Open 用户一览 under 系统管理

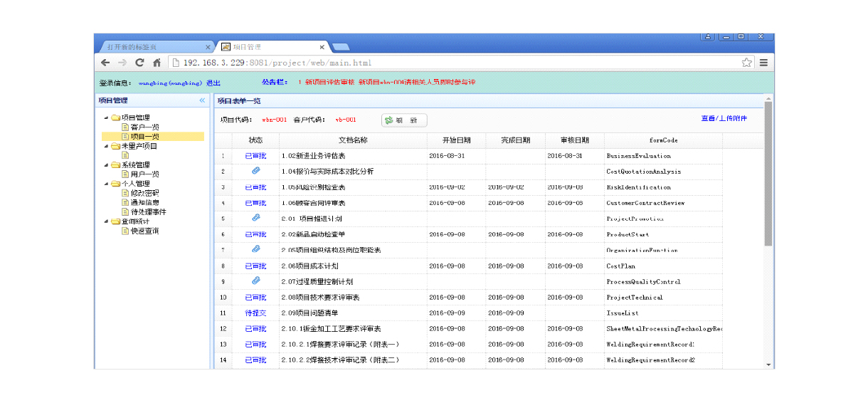[144, 174]
